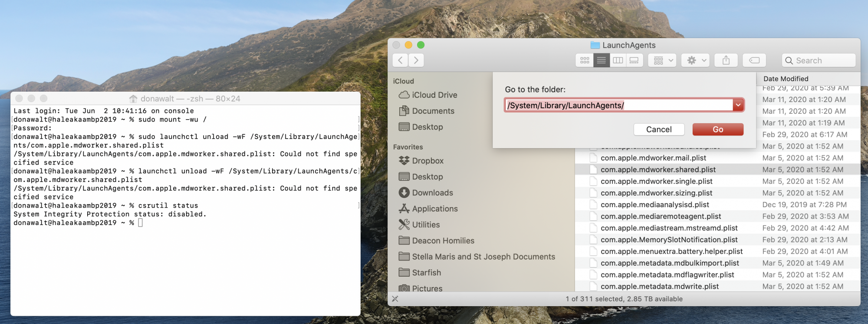Click the red Go button

[718, 129]
